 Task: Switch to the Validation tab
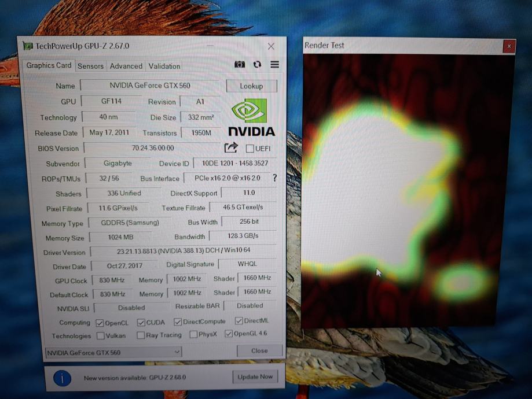tap(164, 66)
